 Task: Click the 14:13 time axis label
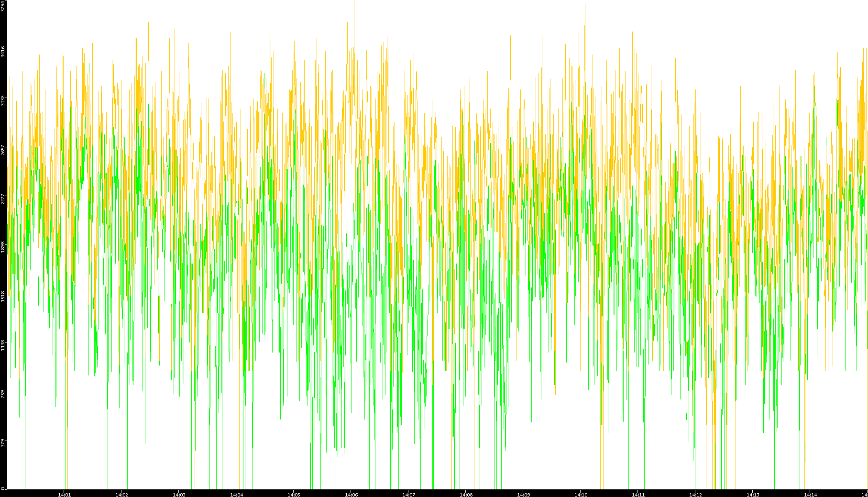753,494
